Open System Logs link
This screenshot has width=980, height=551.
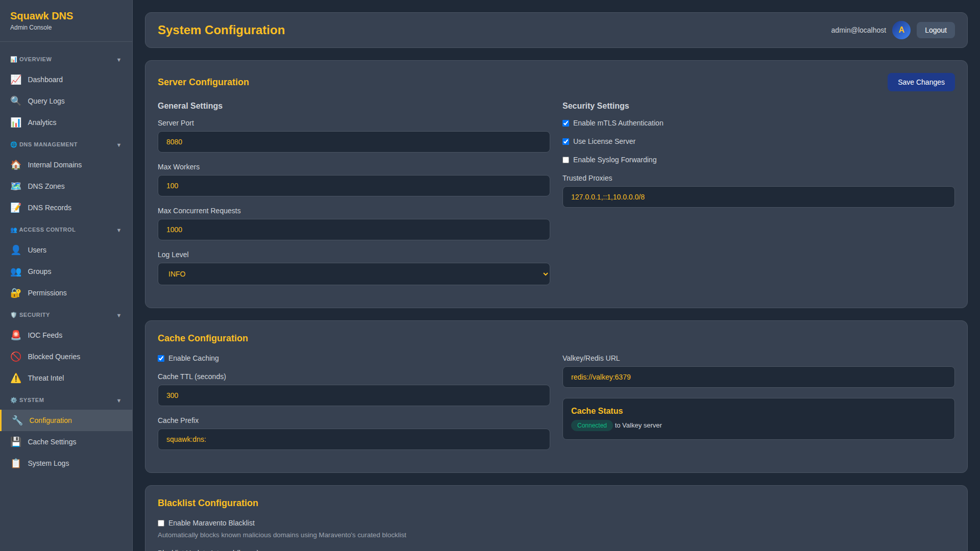pyautogui.click(x=66, y=463)
